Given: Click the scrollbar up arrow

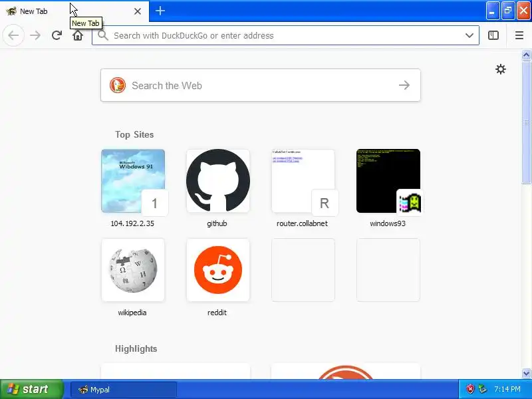Looking at the screenshot, I should 526,55.
